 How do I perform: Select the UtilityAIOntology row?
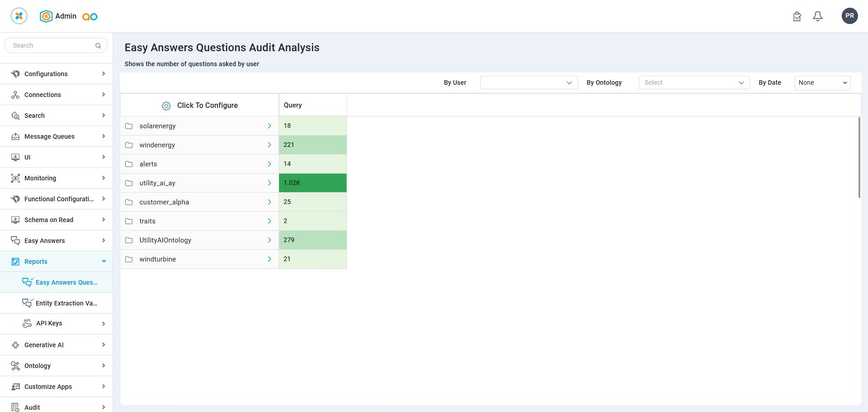165,240
